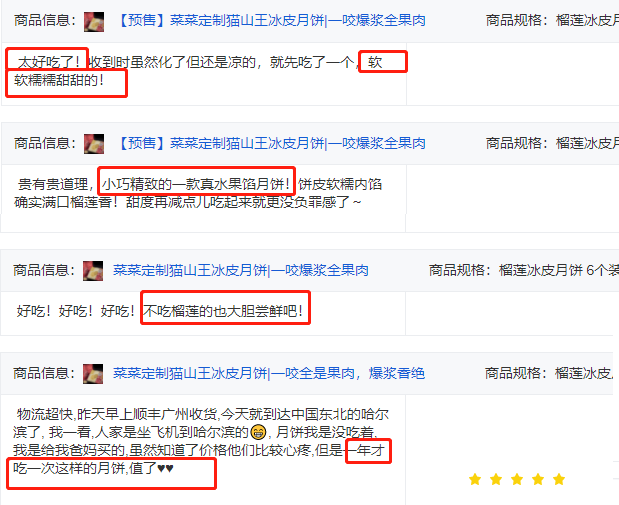Click 小巧精致的一款真水果馅月饼 highlighted text
The width and height of the screenshot is (619, 505).
196,184
